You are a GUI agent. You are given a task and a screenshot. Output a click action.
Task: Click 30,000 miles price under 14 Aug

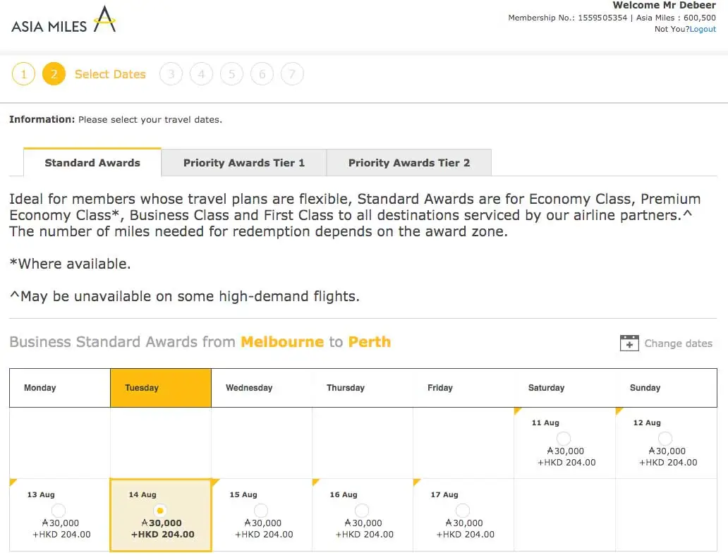coord(162,523)
